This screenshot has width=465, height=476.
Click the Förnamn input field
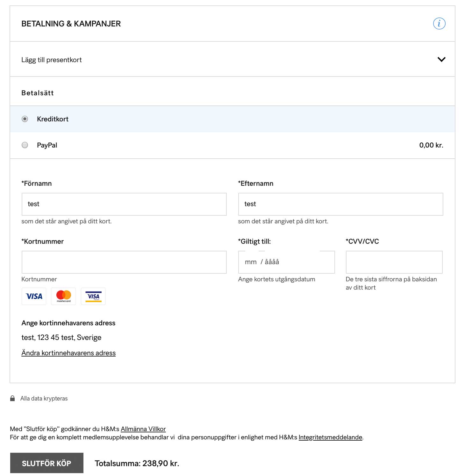pos(124,204)
